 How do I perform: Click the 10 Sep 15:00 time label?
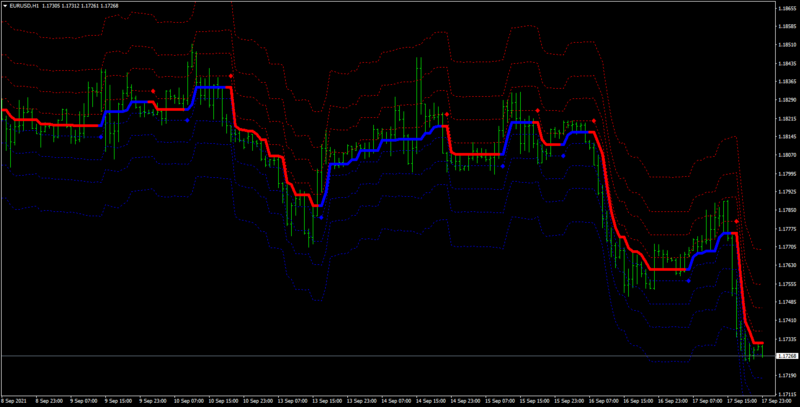[223, 401]
